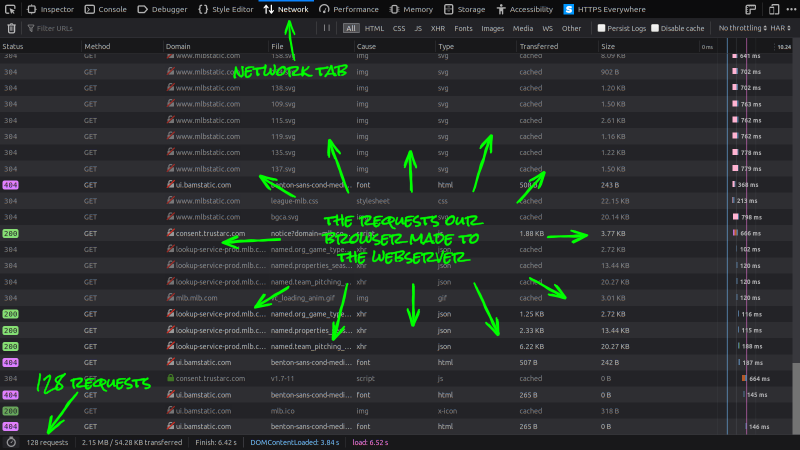The height and width of the screenshot is (450, 800).
Task: Select the bgca.svg request
Action: coord(396,217)
